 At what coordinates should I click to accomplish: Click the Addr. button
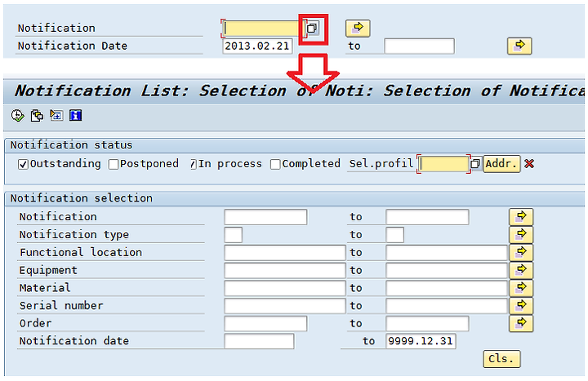501,164
